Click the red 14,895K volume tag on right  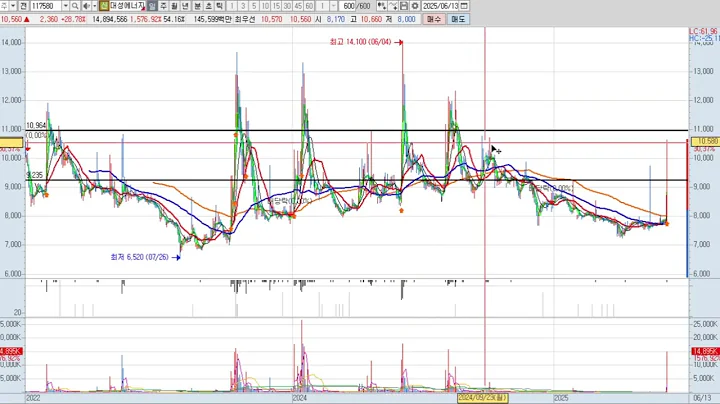point(705,351)
